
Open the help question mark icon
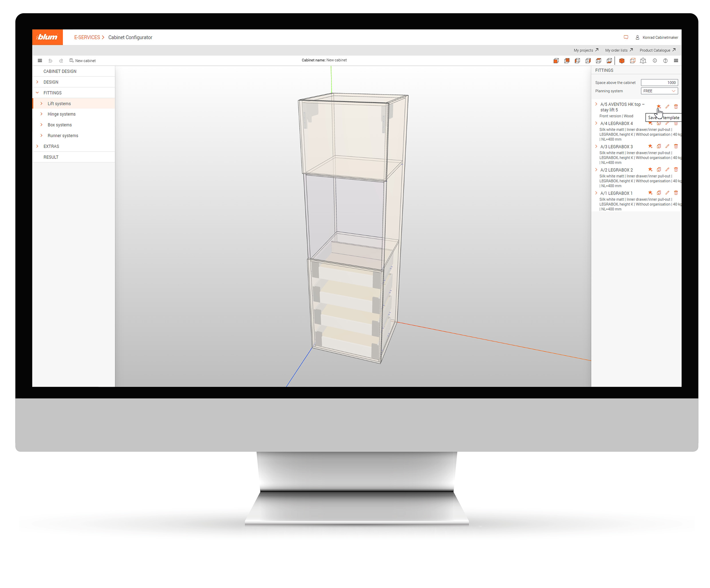pyautogui.click(x=665, y=61)
